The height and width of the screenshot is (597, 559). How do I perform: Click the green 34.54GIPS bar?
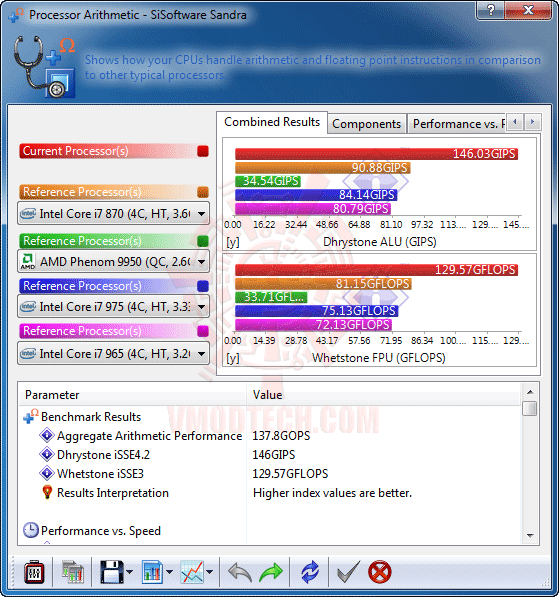point(268,181)
